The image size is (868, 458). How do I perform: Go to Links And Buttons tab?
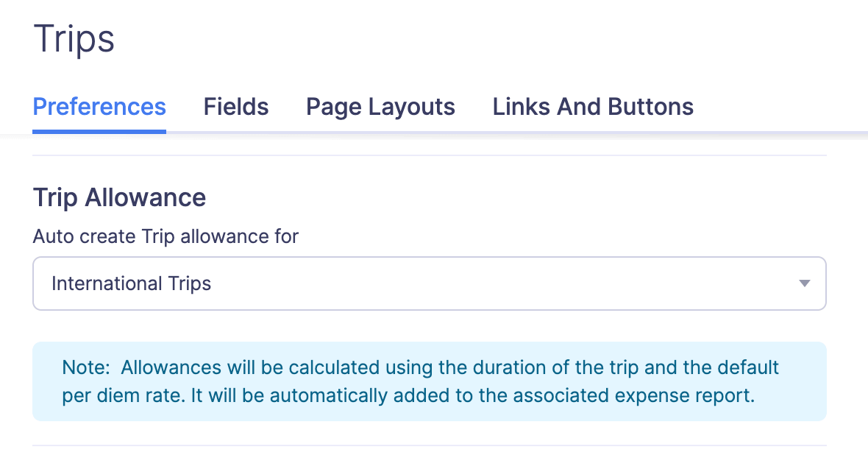(593, 107)
